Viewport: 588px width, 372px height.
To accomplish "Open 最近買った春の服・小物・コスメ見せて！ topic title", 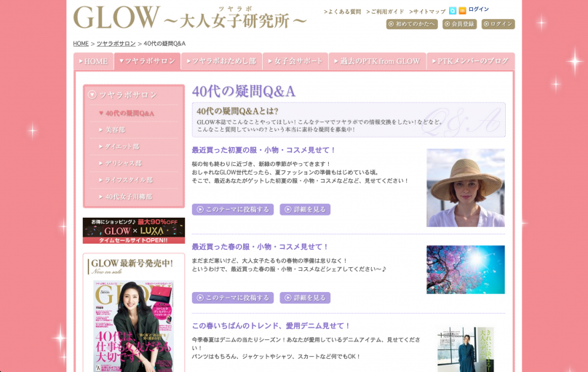I will pyautogui.click(x=260, y=247).
